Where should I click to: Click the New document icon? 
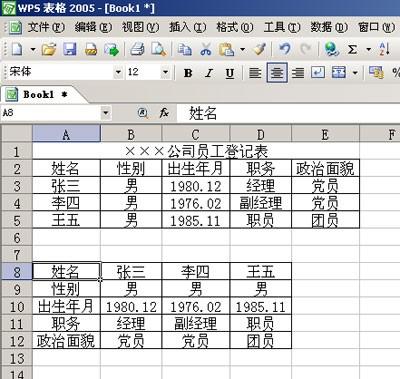coord(17,50)
